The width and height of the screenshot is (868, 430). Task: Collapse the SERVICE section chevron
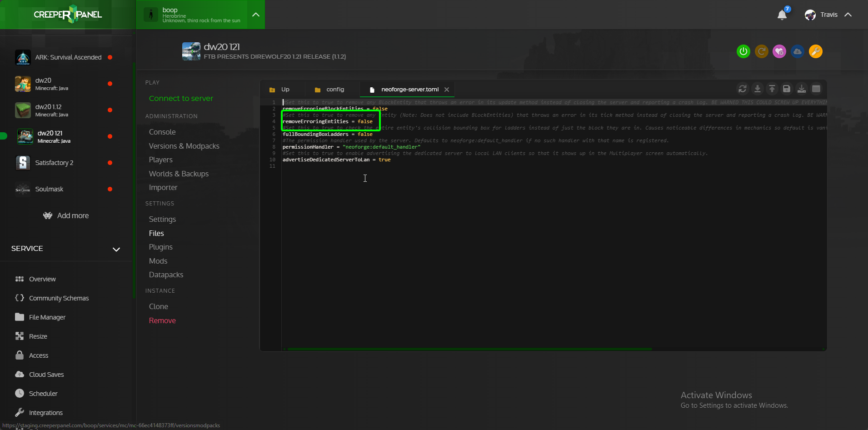[x=116, y=249]
